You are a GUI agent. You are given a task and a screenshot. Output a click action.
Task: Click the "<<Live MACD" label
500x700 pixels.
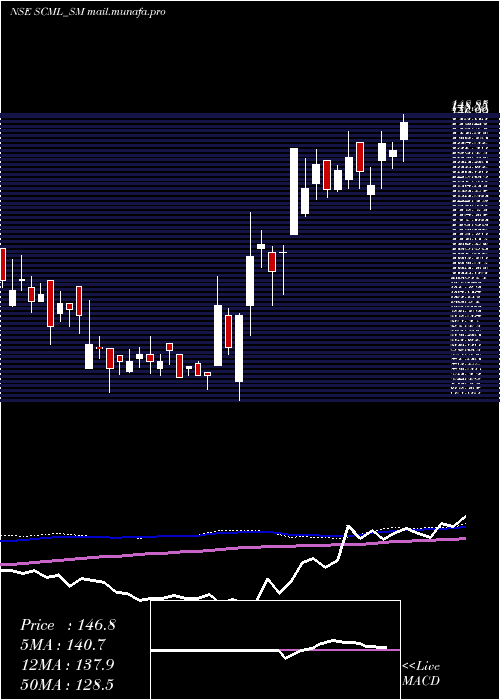coord(421,673)
